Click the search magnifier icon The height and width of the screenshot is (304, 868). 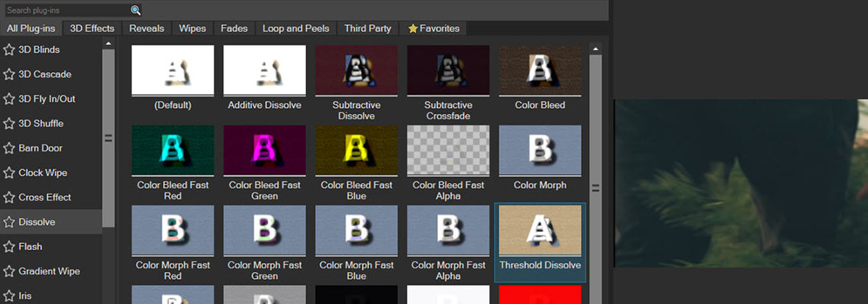[x=136, y=10]
